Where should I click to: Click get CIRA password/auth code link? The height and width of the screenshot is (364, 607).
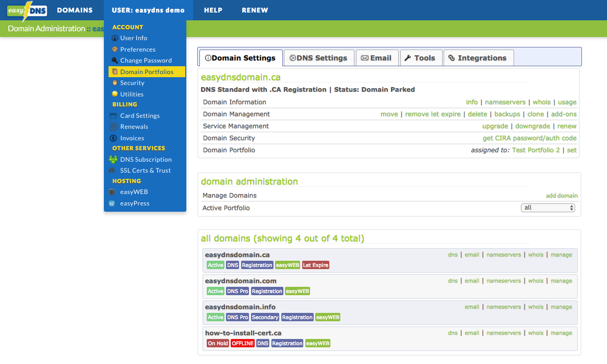(529, 138)
